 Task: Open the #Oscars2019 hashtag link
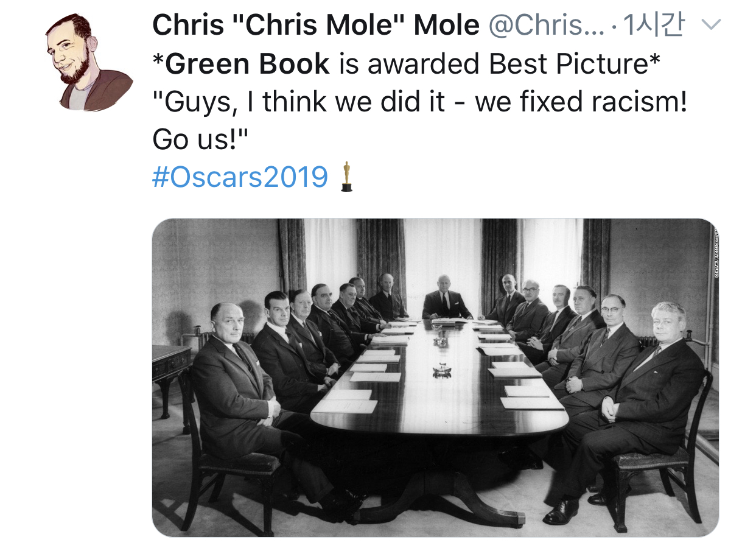point(240,177)
